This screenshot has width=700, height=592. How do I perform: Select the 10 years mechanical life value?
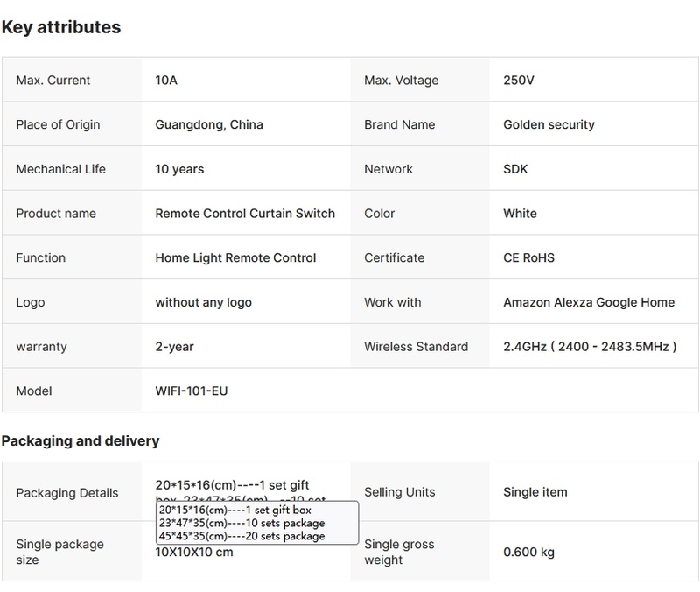179,169
